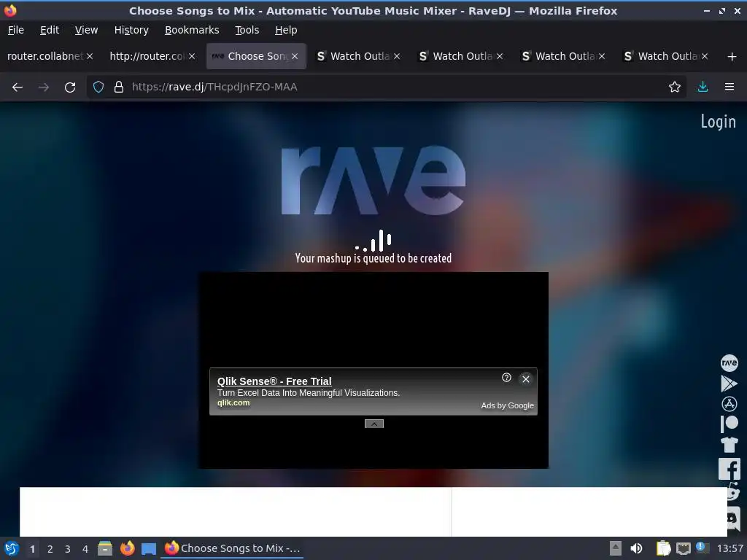
Task: Switch to the http://router.col tab
Action: (147, 56)
